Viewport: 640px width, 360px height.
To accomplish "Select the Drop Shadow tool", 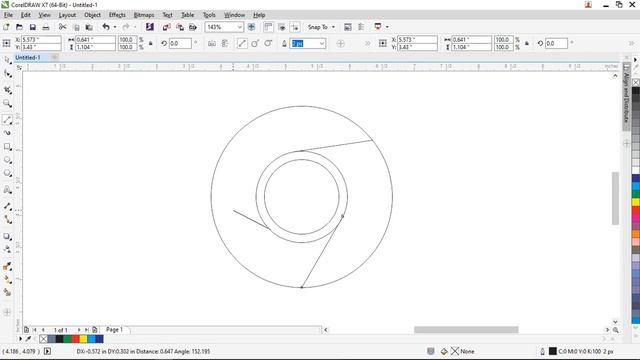I will pyautogui.click(x=7, y=236).
